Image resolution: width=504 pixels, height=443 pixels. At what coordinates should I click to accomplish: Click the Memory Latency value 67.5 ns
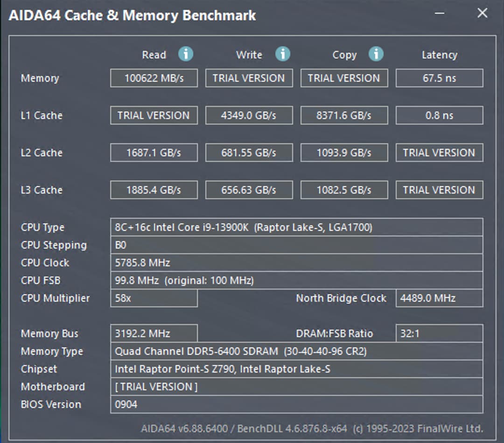point(439,78)
